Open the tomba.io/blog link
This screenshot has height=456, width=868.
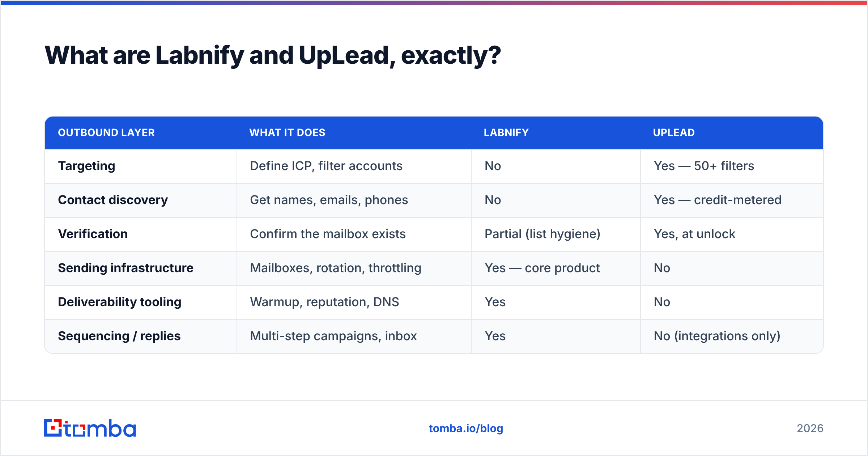[466, 428]
